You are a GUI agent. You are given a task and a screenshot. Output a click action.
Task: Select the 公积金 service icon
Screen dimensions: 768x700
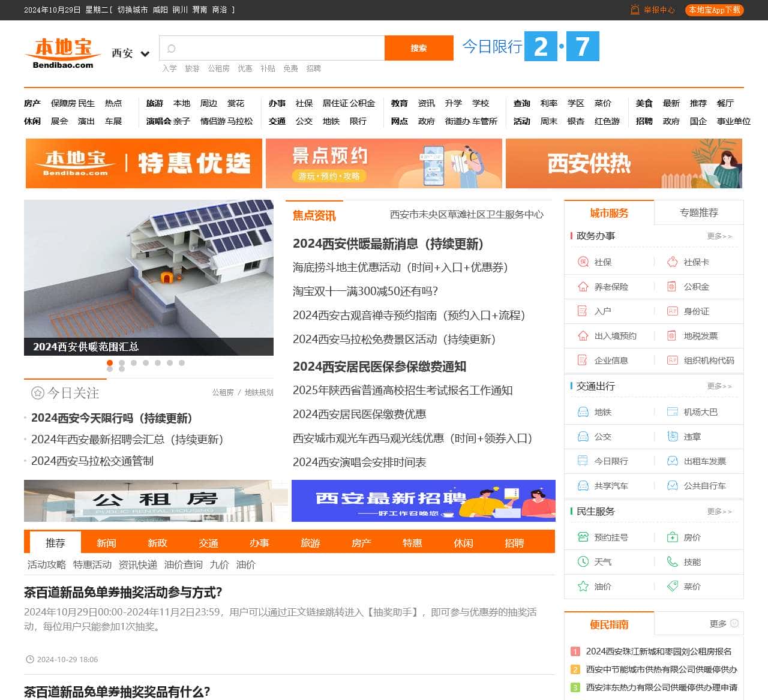click(672, 287)
